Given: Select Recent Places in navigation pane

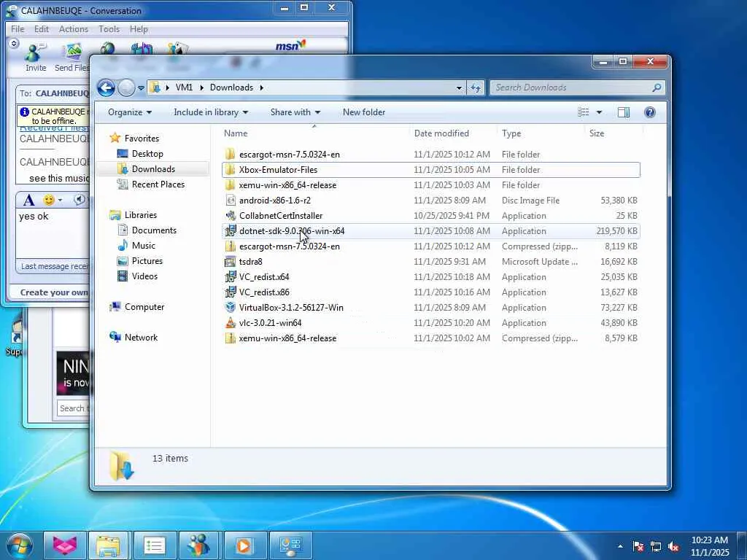Looking at the screenshot, I should [x=158, y=184].
